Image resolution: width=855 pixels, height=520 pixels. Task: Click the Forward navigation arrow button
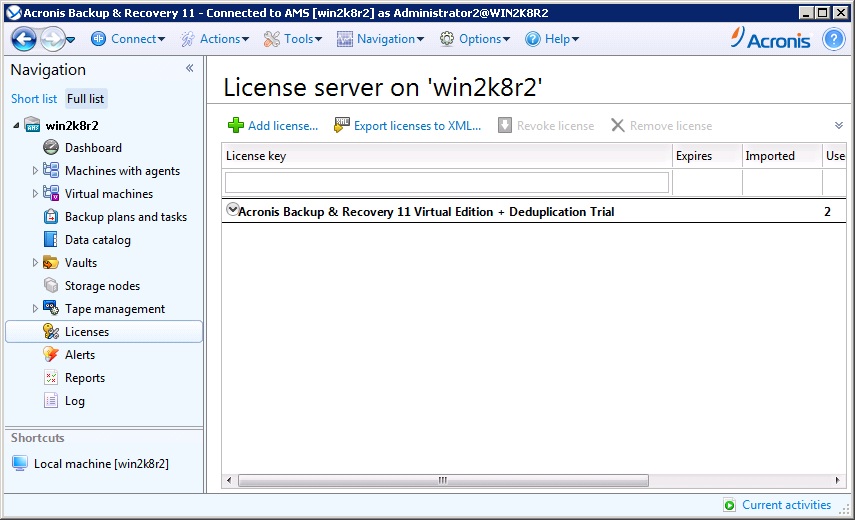[53, 39]
